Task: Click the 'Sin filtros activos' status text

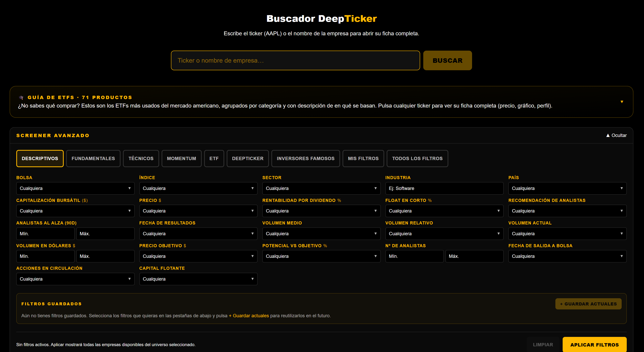Action: (x=106, y=345)
